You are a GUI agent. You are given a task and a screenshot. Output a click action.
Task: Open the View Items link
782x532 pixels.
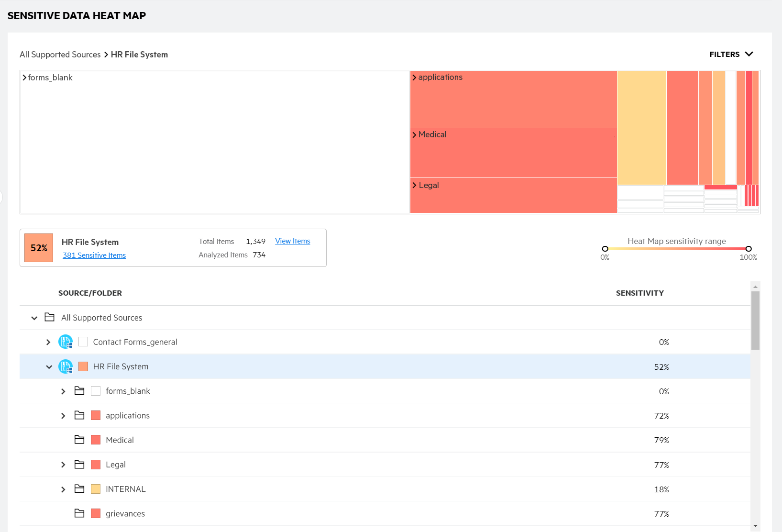point(292,241)
